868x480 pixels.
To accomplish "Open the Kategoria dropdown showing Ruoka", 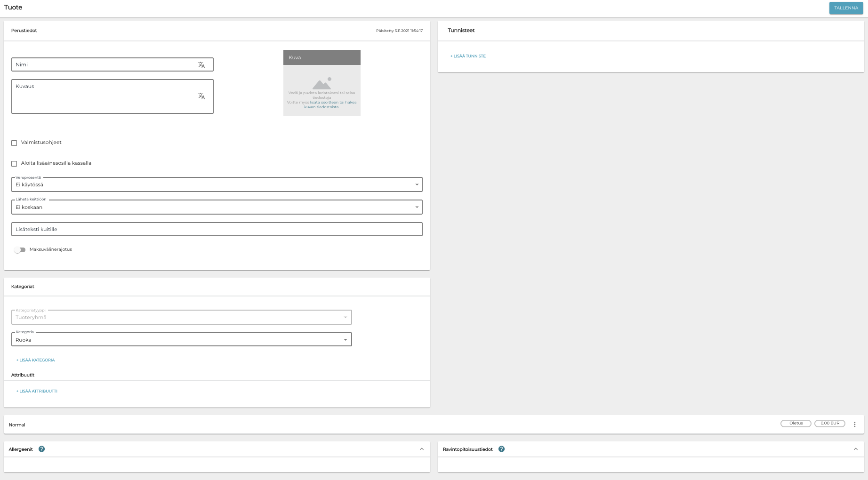I will 181,339.
